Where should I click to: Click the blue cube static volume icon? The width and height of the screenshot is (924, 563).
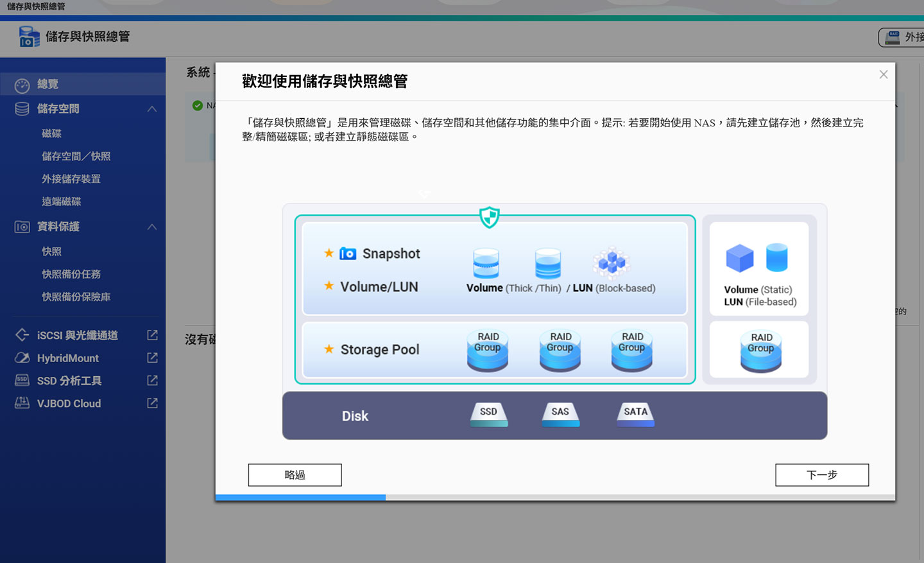(740, 258)
